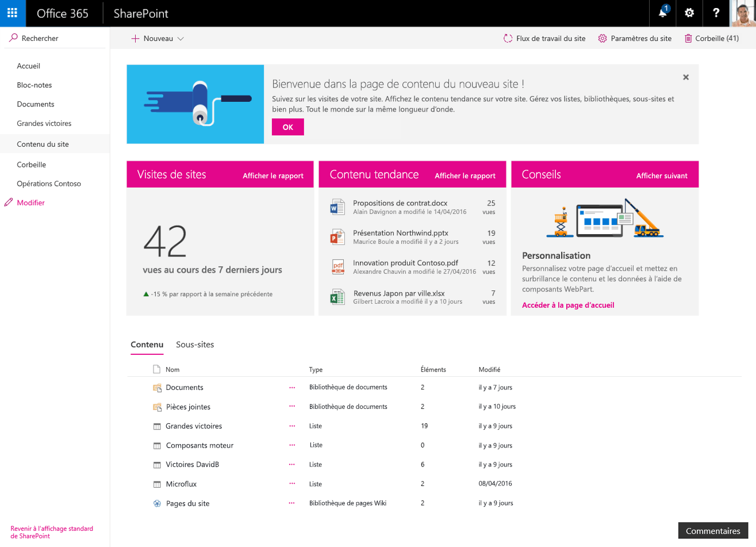Screen dimensions: 756x547
Task: Close the welcome message with the X
Action: 685,76
